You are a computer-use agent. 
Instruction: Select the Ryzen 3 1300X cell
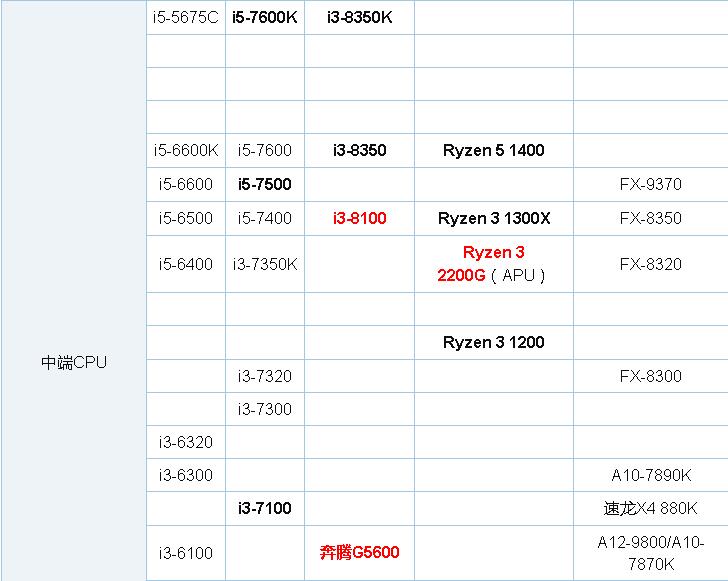(x=493, y=218)
